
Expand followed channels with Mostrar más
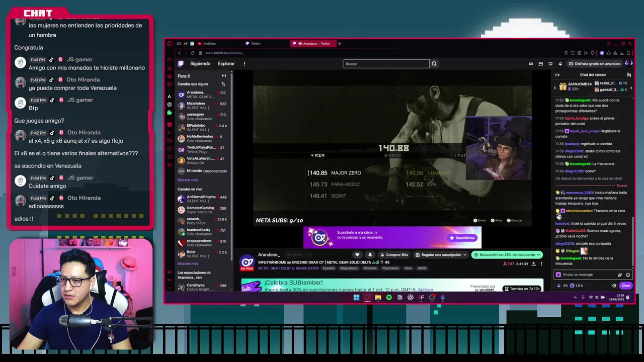[188, 180]
